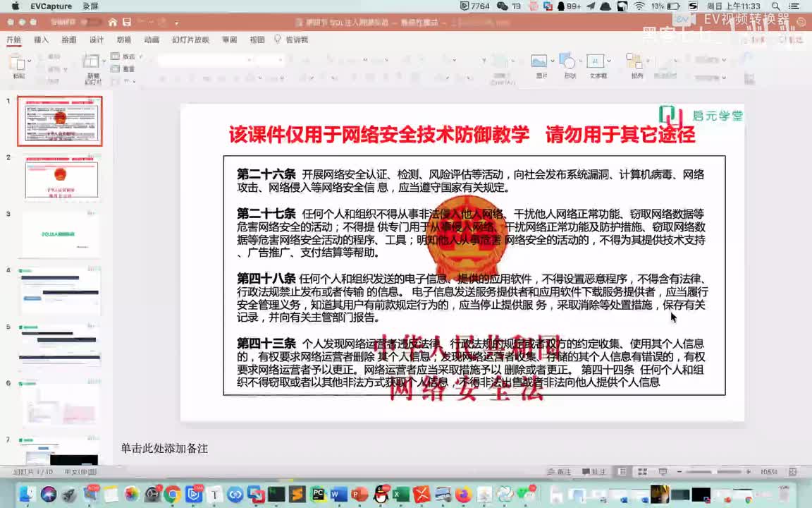This screenshot has width=812, height=508.
Task: Start slide show from status bar icon
Action: [x=663, y=472]
